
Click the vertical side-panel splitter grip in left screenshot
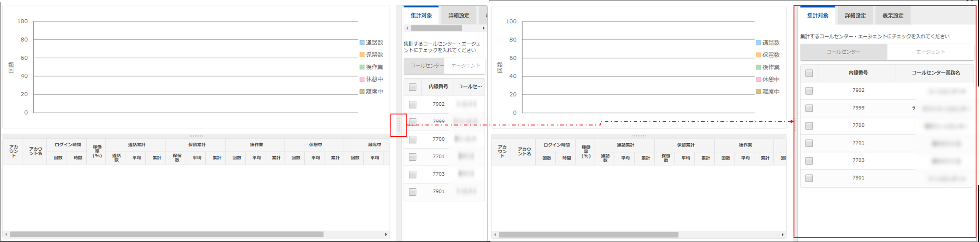point(398,125)
